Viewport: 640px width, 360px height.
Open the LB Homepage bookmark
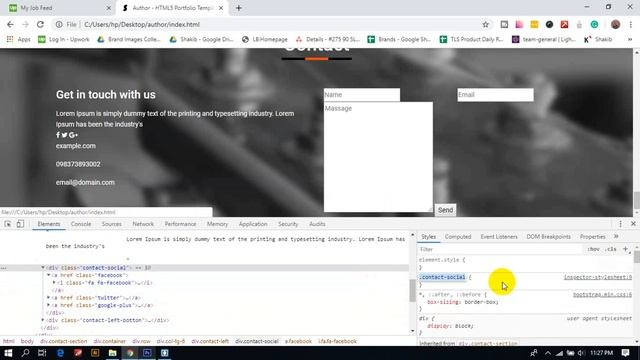[x=265, y=39]
